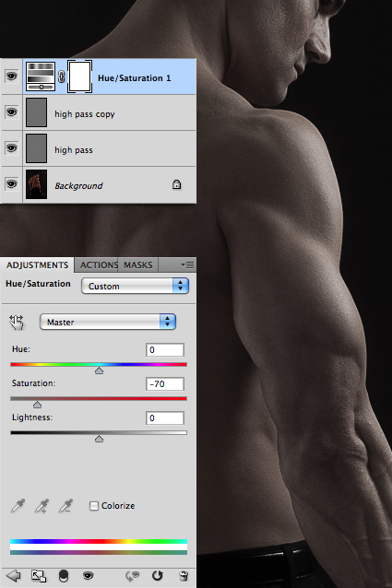Hide the Background layer
This screenshot has height=588, width=392.
(x=12, y=184)
